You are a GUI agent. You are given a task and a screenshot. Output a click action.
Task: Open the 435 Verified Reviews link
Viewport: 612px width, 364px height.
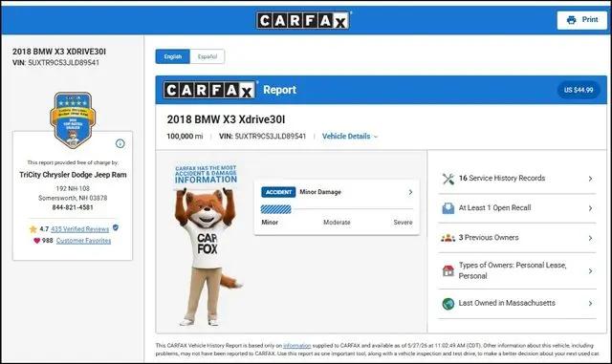coord(80,229)
